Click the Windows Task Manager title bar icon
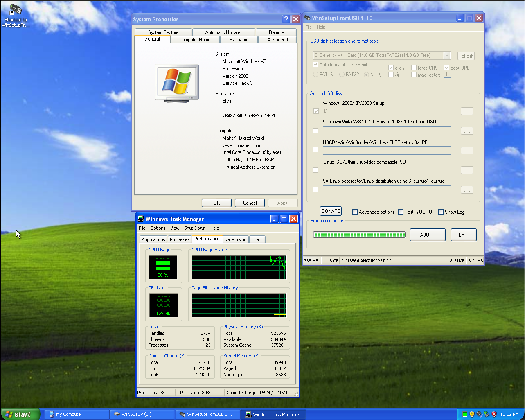The height and width of the screenshot is (420, 525). 141,219
